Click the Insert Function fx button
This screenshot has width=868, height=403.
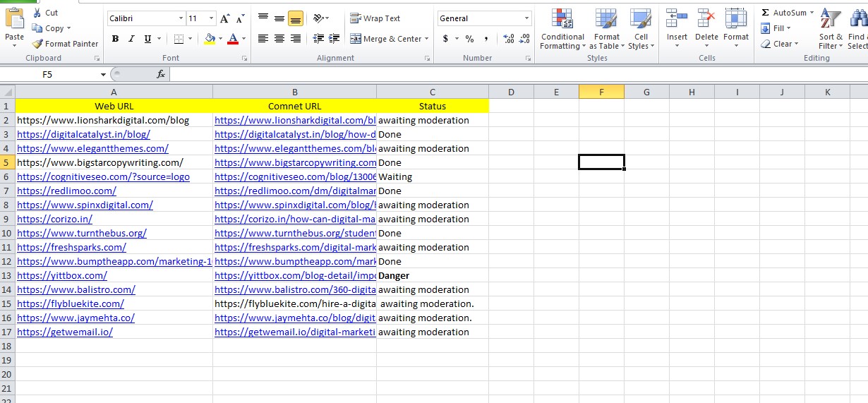pos(161,74)
